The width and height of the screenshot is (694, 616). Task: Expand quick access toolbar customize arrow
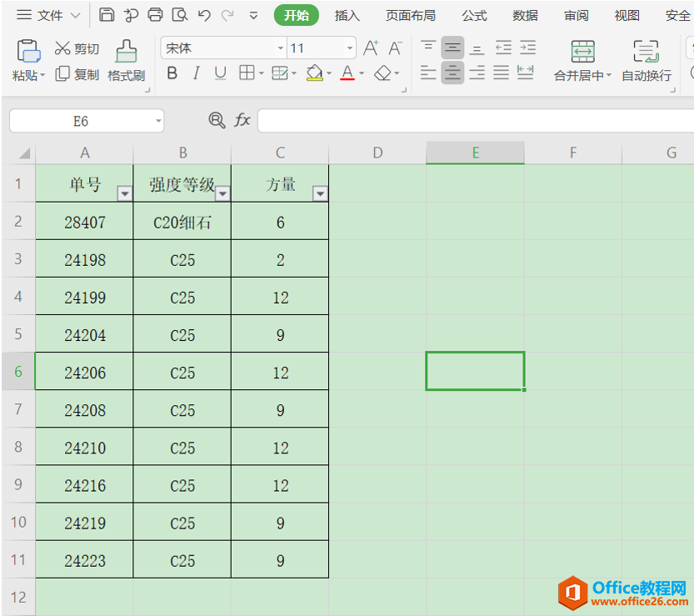253,16
